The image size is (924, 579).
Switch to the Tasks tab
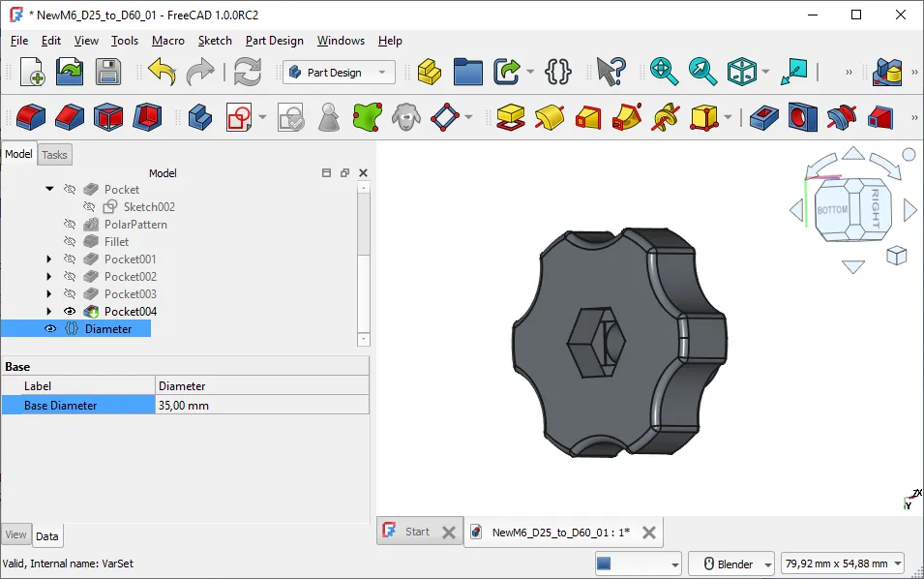point(54,155)
